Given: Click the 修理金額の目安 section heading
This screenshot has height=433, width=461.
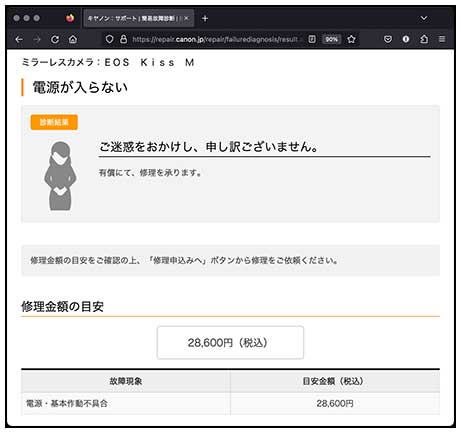Looking at the screenshot, I should click(63, 306).
